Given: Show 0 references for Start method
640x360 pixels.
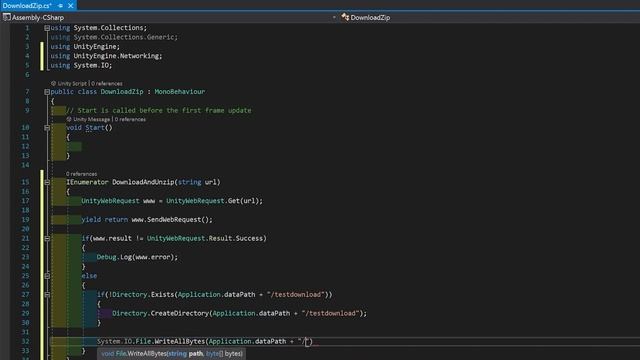Looking at the screenshot, I should pyautogui.click(x=130, y=119).
